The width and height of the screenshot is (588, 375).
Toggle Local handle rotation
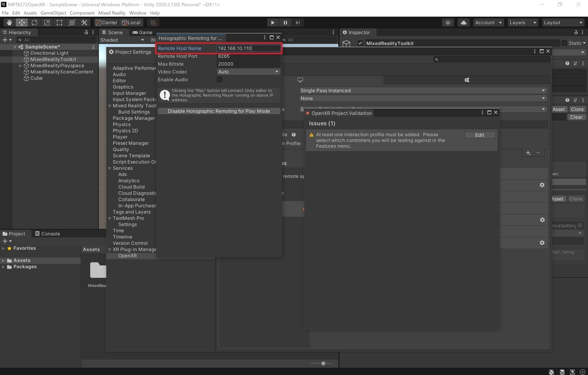click(x=131, y=23)
